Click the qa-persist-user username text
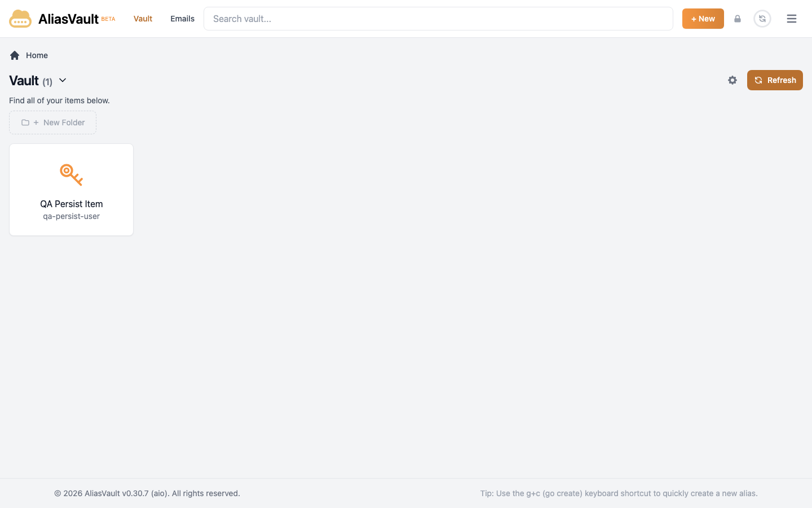 pos(71,216)
